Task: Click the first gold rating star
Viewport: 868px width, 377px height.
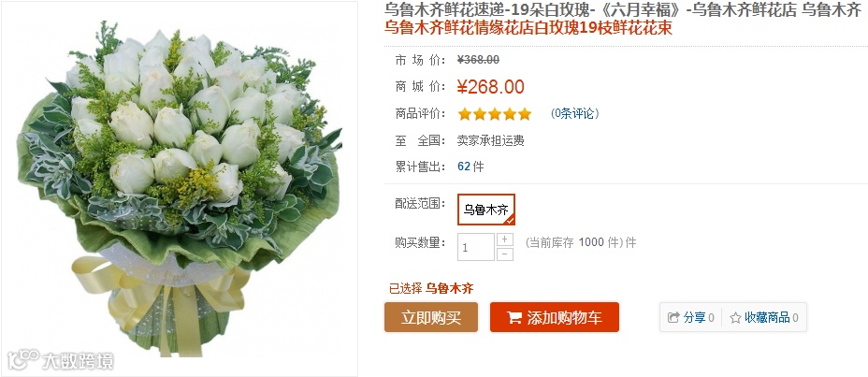Action: pos(465,114)
